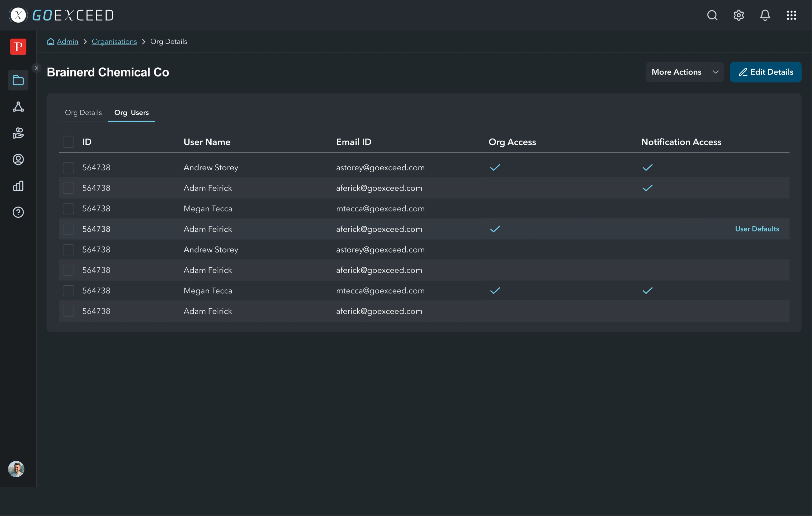Check the third row Megan Tecca checkbox
The image size is (812, 516).
(x=69, y=209)
